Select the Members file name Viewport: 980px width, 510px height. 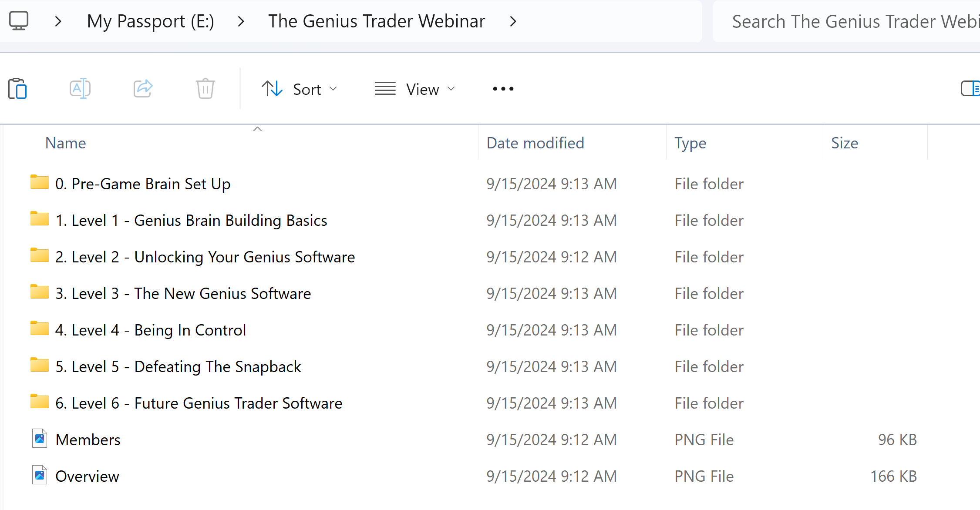pos(88,440)
